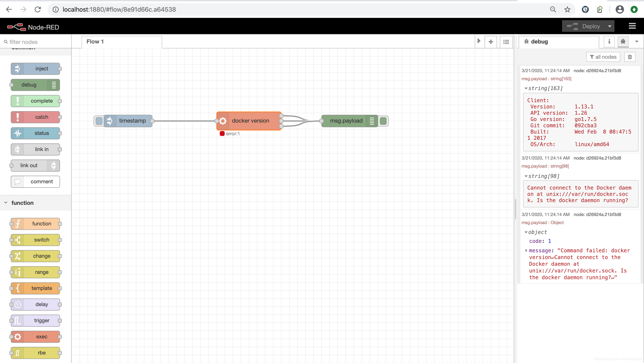Toggle msg.payload debug node output

[x=383, y=121]
